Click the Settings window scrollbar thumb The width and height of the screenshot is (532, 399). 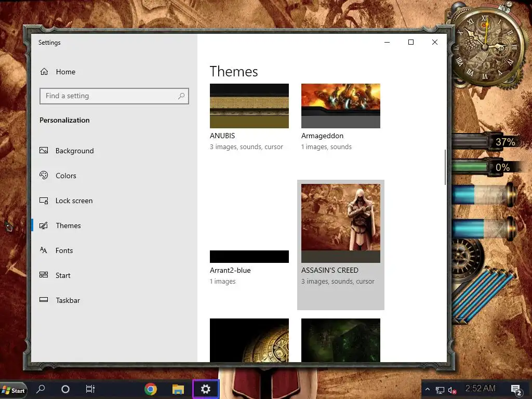pyautogui.click(x=445, y=167)
